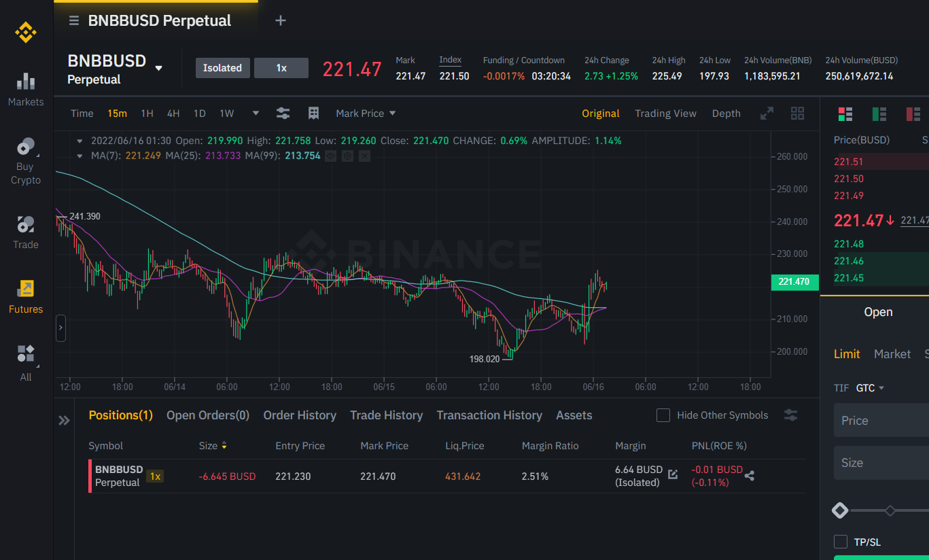Image resolution: width=929 pixels, height=560 pixels.
Task: Click the BNBBUSD Perpetual tab title
Action: pos(160,21)
